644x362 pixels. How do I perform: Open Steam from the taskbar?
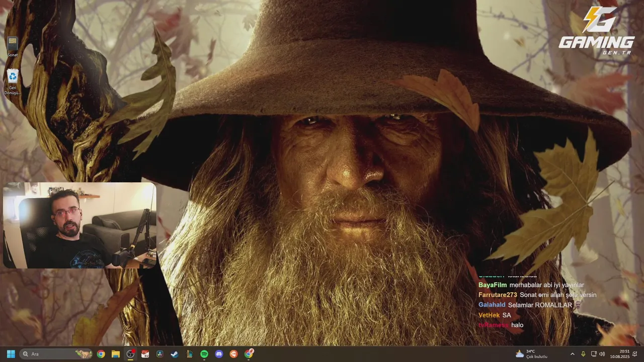click(175, 354)
